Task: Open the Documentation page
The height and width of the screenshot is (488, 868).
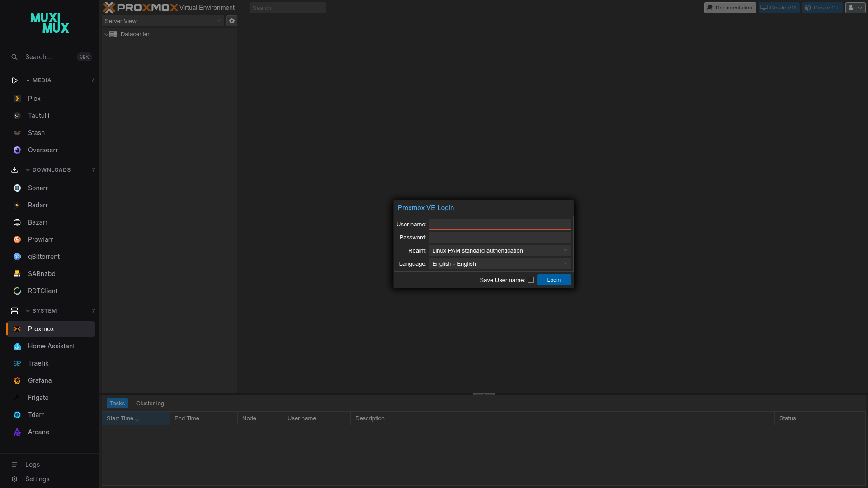Action: pyautogui.click(x=730, y=8)
